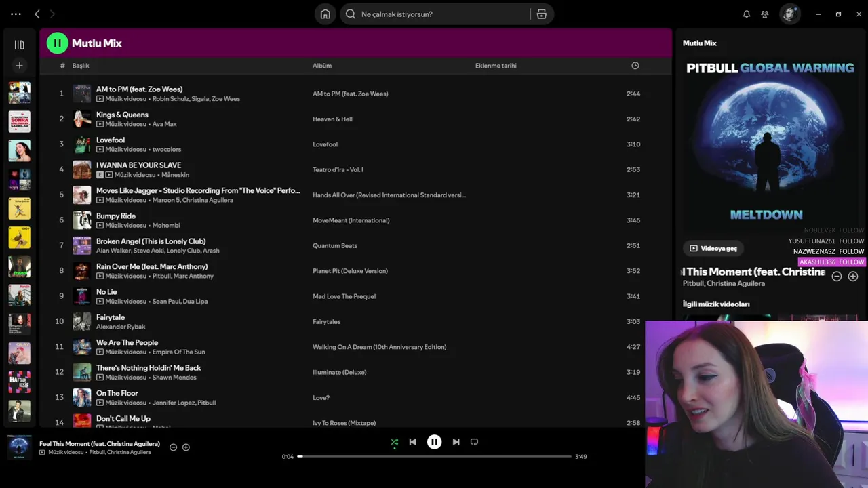Open the Home button
This screenshot has width=868, height=488.
pyautogui.click(x=325, y=14)
